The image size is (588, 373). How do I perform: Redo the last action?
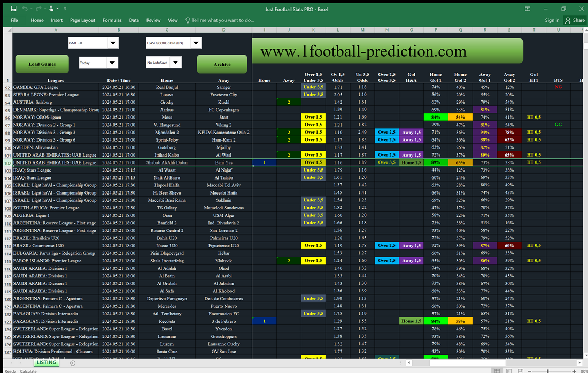click(x=38, y=9)
